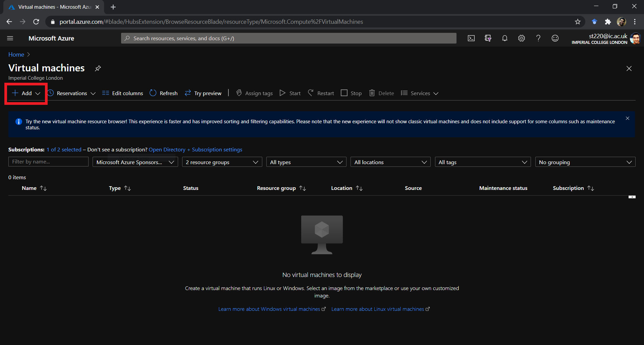This screenshot has width=644, height=345.
Task: Open Edit columns
Action: 122,93
